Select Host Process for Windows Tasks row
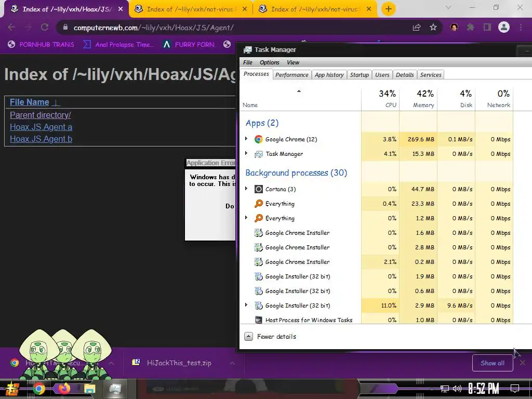The image size is (532, 399). 377,320
